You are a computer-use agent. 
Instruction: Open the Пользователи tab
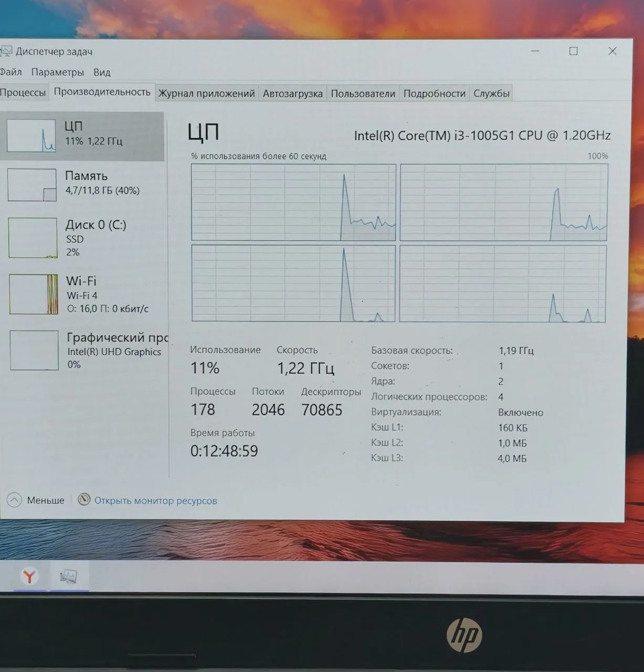pos(363,93)
